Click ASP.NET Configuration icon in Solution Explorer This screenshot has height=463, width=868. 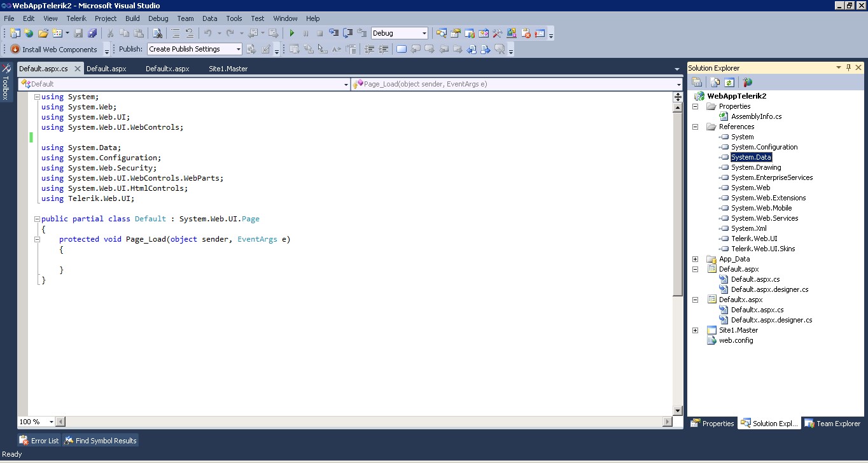click(748, 82)
